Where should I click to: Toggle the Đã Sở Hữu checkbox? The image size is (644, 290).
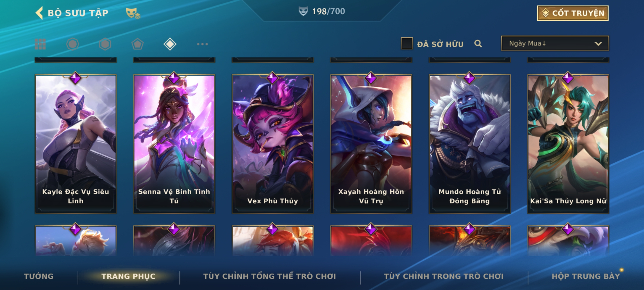pyautogui.click(x=407, y=44)
